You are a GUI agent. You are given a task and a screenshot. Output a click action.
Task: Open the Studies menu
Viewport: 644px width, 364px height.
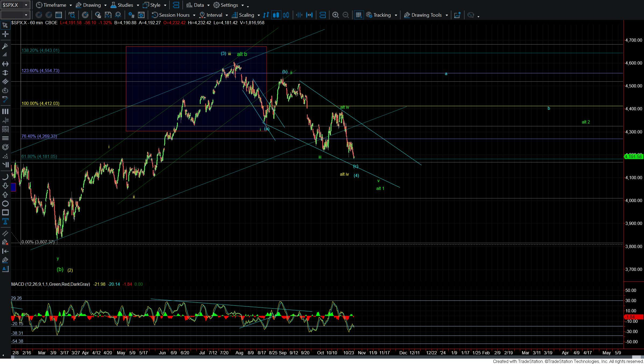click(x=122, y=5)
